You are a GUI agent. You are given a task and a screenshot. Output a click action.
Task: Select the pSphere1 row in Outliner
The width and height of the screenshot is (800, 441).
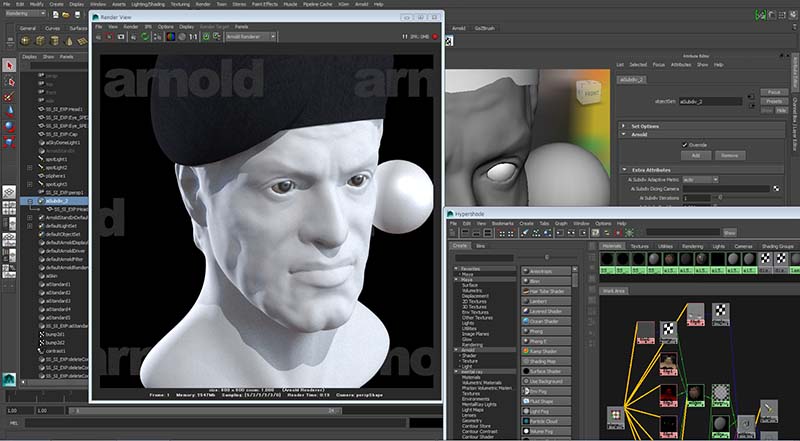click(x=54, y=176)
